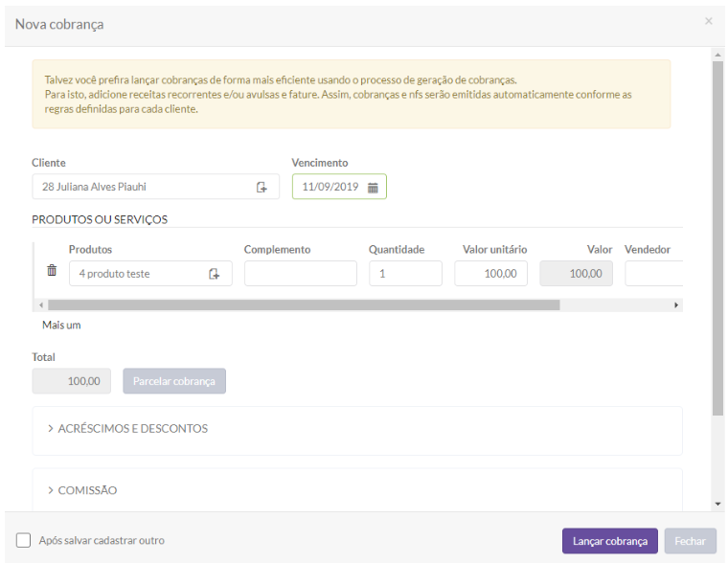Click the add-product icon in Produtos field
Screen dimensions: 728x563
tap(214, 274)
